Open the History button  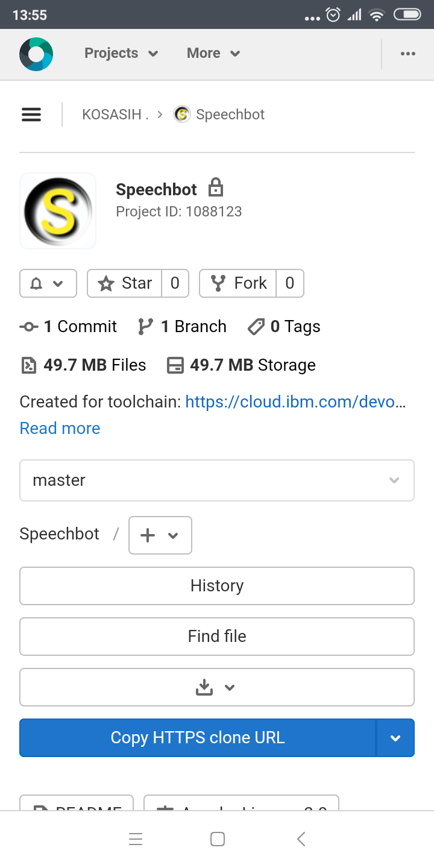click(x=217, y=586)
